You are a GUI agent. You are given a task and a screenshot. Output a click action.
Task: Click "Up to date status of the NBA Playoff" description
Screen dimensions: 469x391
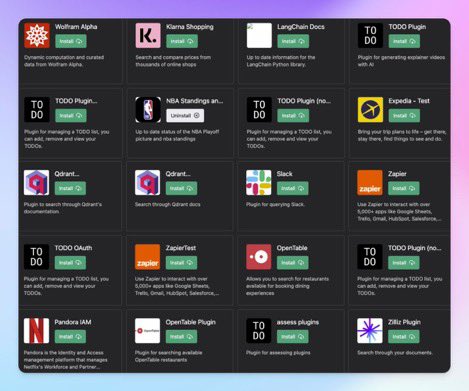[177, 135]
